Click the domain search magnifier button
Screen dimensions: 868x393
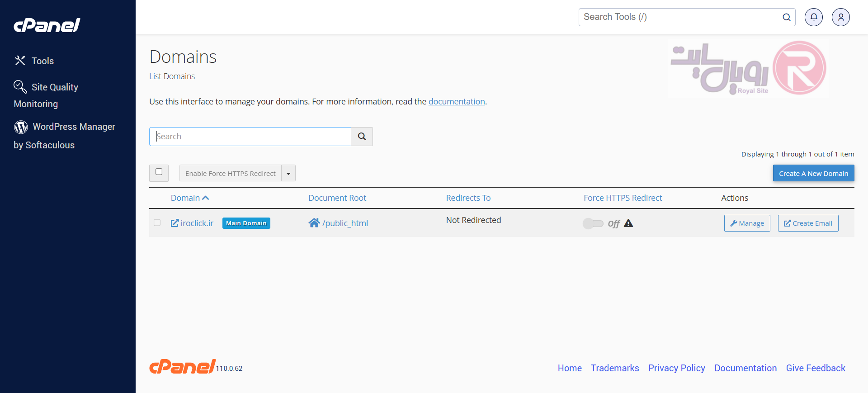pyautogui.click(x=362, y=137)
